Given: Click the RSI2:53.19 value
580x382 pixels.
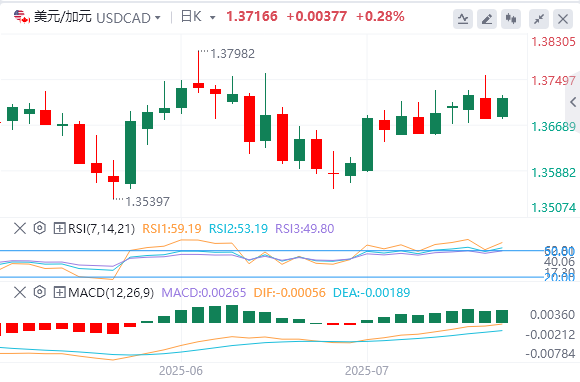Looking at the screenshot, I should 239,229.
